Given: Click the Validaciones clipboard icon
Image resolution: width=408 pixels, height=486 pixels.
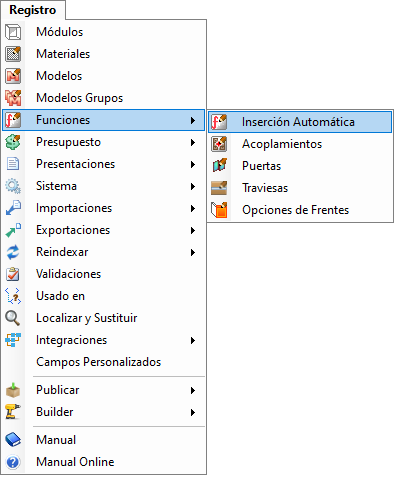Looking at the screenshot, I should coord(13,274).
